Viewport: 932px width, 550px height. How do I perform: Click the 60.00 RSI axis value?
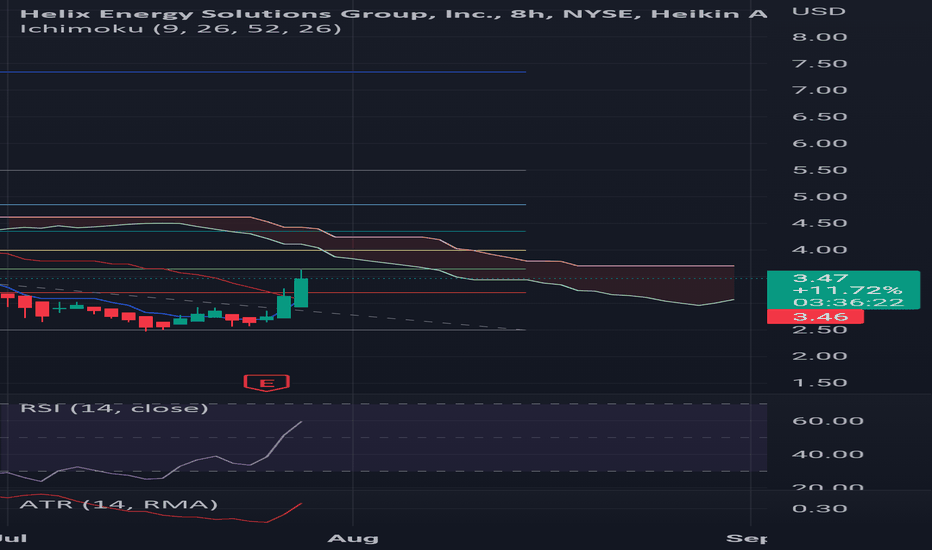[x=827, y=421]
